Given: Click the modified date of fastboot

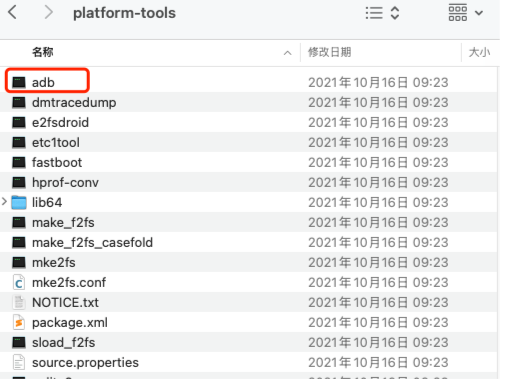Looking at the screenshot, I should [x=378, y=162].
